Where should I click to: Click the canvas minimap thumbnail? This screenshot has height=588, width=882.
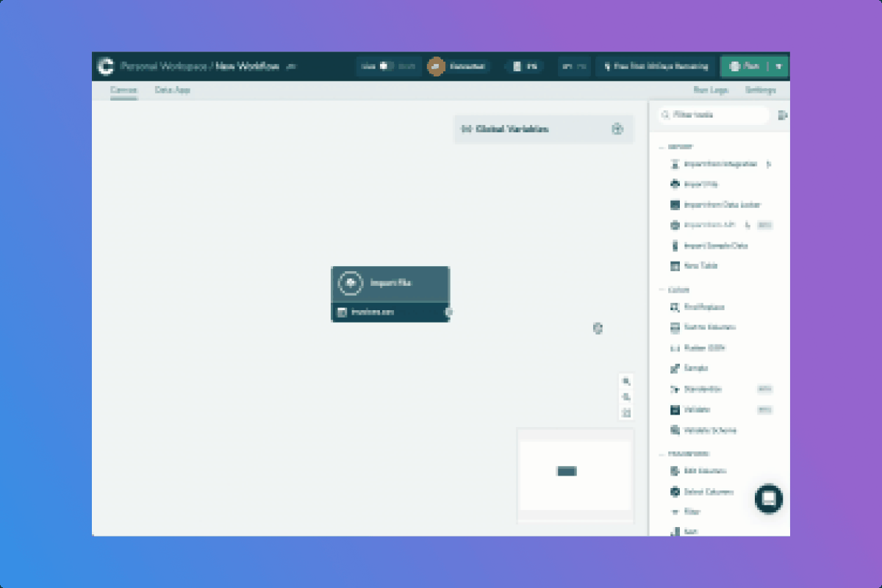pos(575,475)
